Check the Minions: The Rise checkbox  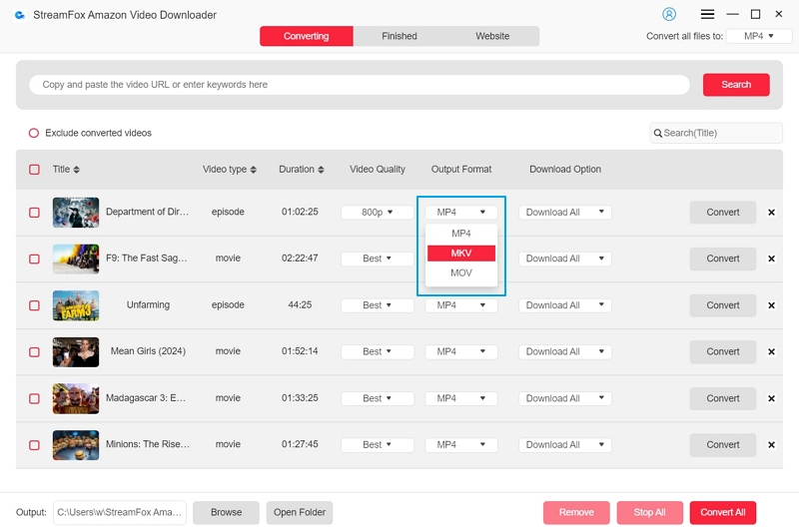coord(34,445)
